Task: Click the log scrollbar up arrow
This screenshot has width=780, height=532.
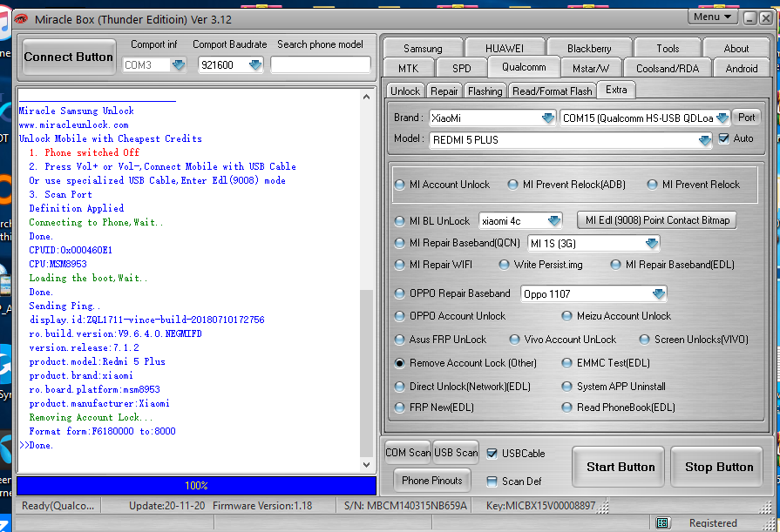Action: coord(366,97)
